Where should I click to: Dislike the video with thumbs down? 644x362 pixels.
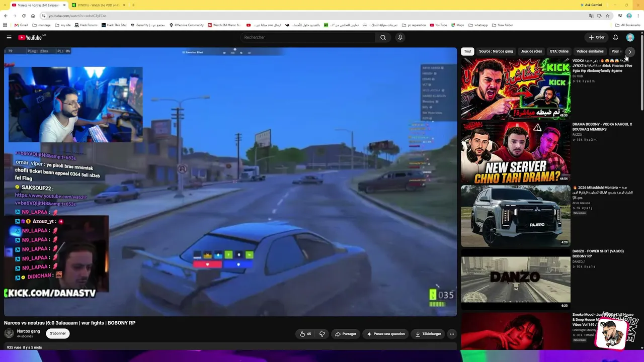coord(322,334)
